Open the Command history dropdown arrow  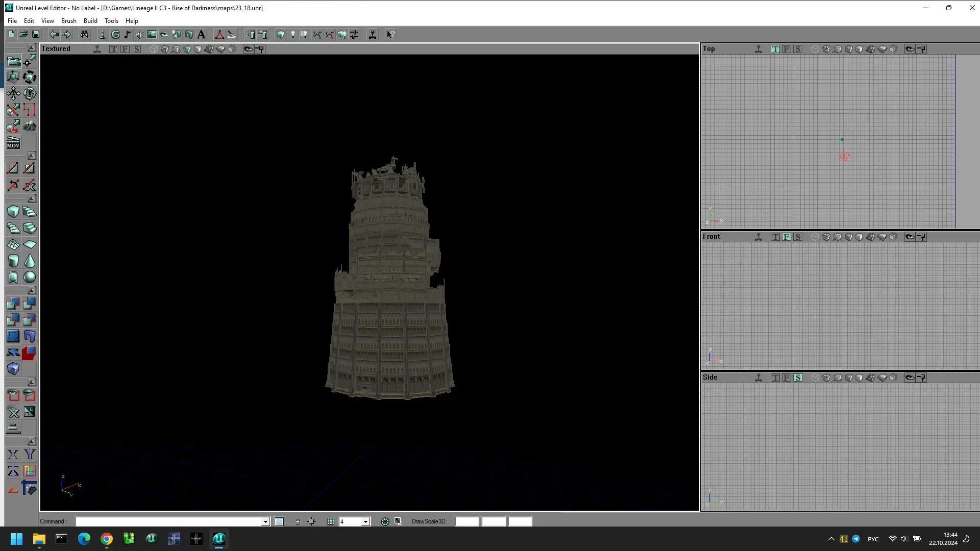pyautogui.click(x=265, y=521)
